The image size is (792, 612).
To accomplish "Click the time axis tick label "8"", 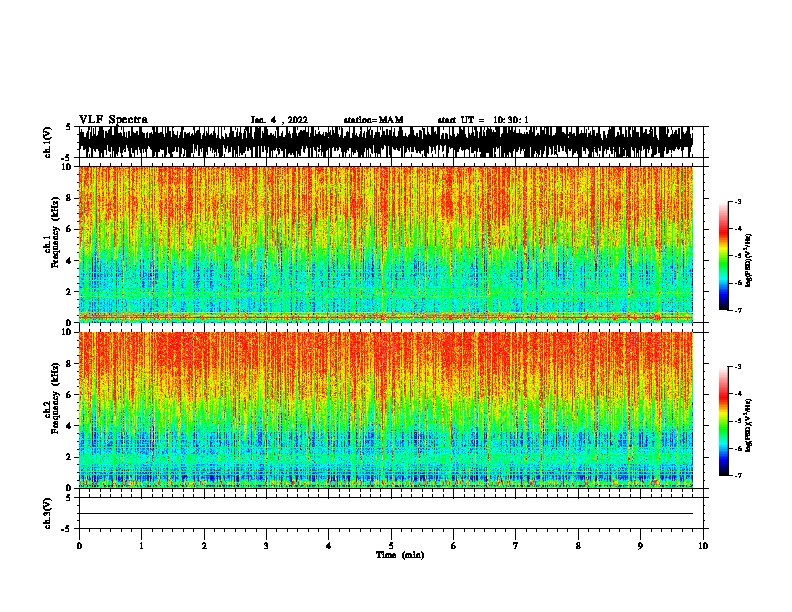I will 578,545.
